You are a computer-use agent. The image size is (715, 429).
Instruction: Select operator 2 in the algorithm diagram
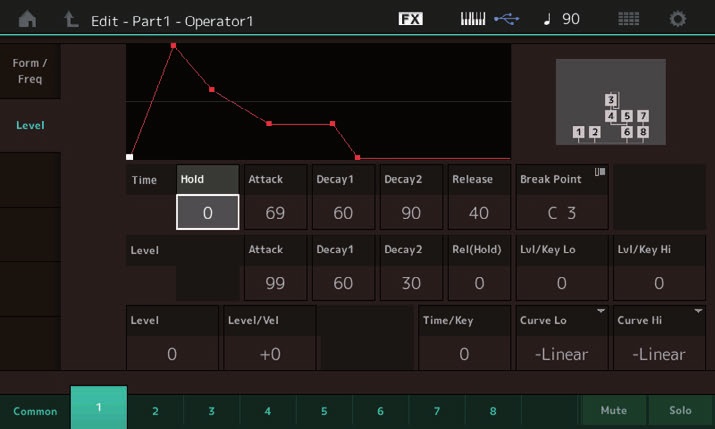[595, 132]
